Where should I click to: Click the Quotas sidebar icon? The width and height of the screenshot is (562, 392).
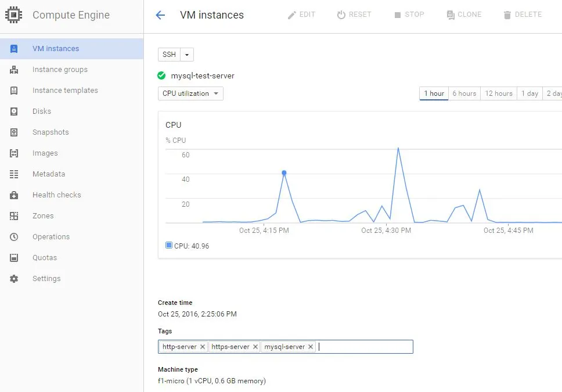point(14,257)
